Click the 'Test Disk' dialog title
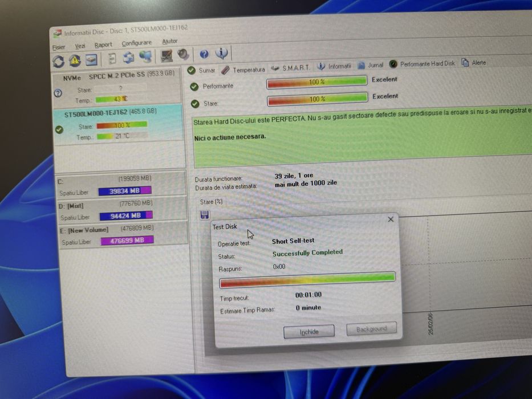Screen dimensions: 532x399 (x=225, y=227)
